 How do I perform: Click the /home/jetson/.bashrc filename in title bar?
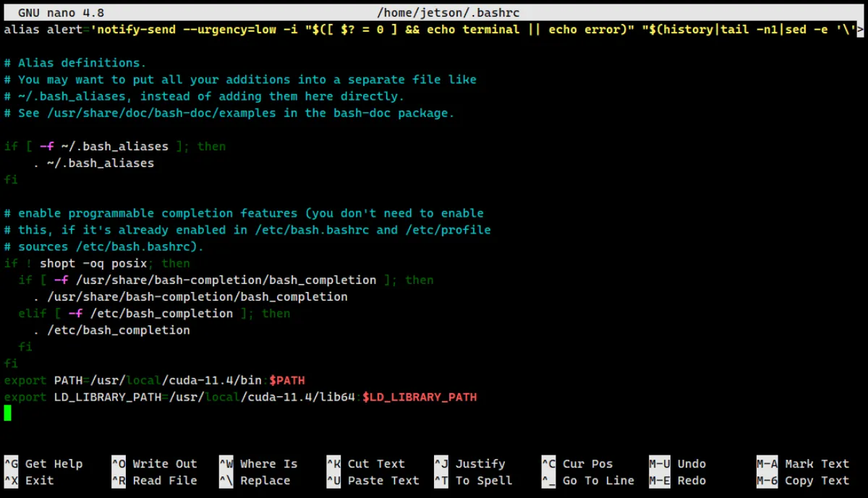(448, 13)
